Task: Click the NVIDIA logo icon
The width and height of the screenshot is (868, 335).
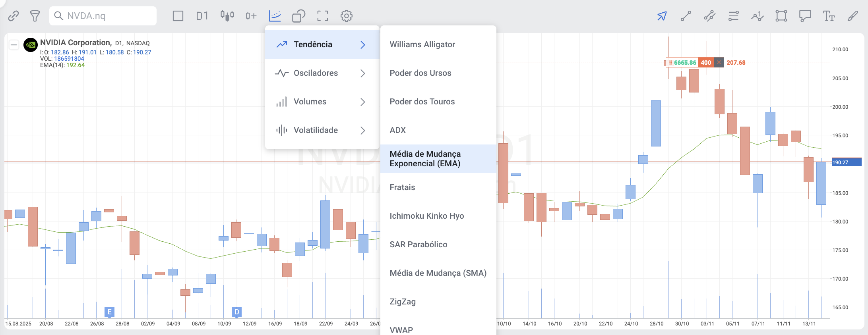Action: coord(31,45)
